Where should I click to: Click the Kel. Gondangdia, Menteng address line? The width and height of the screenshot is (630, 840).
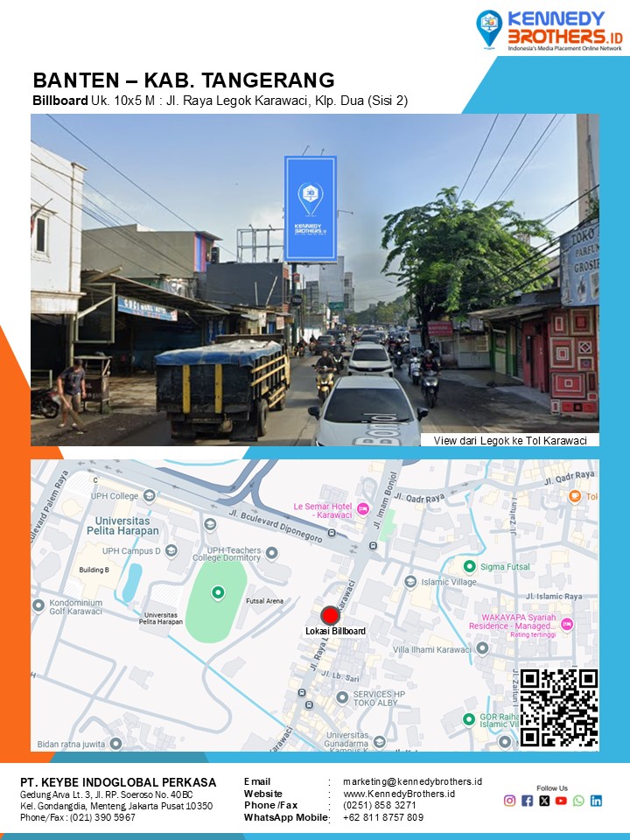[116, 806]
